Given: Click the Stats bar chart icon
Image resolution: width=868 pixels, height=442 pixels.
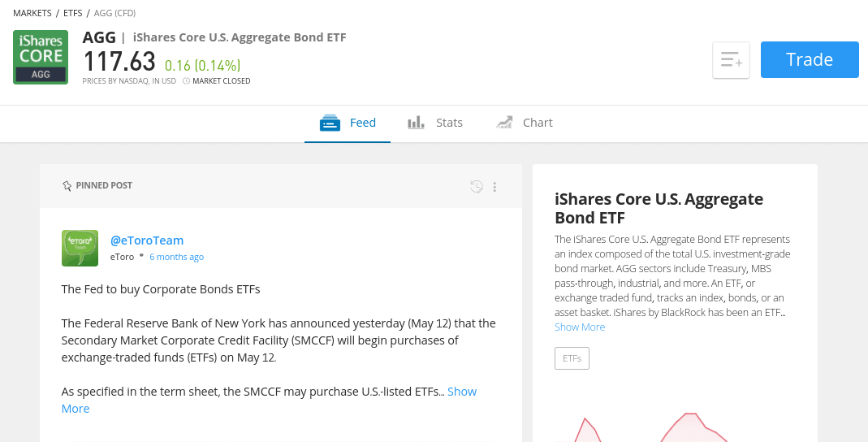Looking at the screenshot, I should 416,123.
